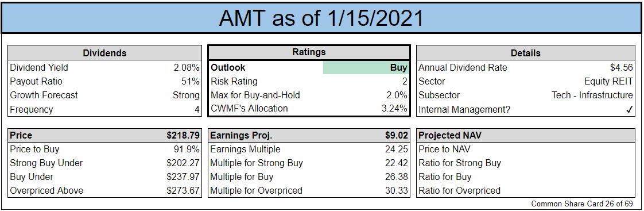Viewport: 644px width, 211px height.
Task: Click the Buy Under $237.97 value
Action: [183, 177]
